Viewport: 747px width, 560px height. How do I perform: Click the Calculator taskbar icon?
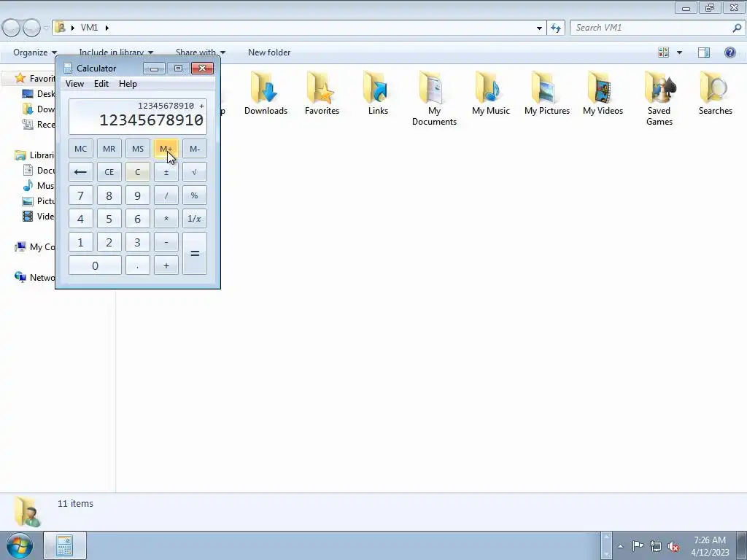65,545
